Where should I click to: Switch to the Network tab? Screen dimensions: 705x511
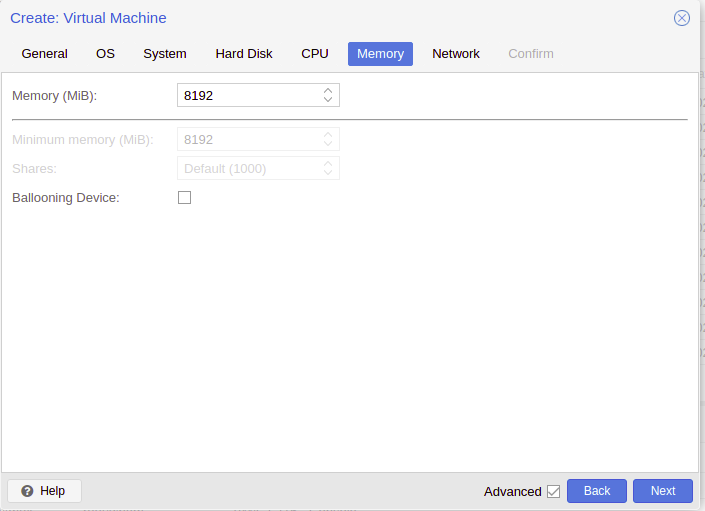[x=456, y=54]
